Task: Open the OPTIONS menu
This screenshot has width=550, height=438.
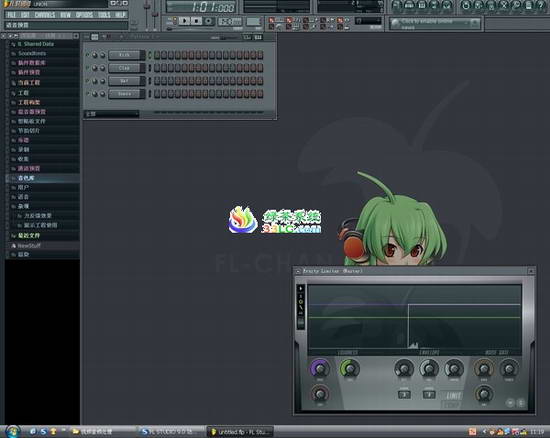Action: pos(85,15)
